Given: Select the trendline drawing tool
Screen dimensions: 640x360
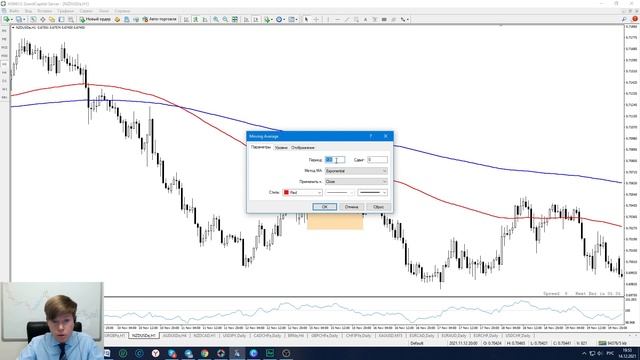Looking at the screenshot, I should [x=347, y=19].
